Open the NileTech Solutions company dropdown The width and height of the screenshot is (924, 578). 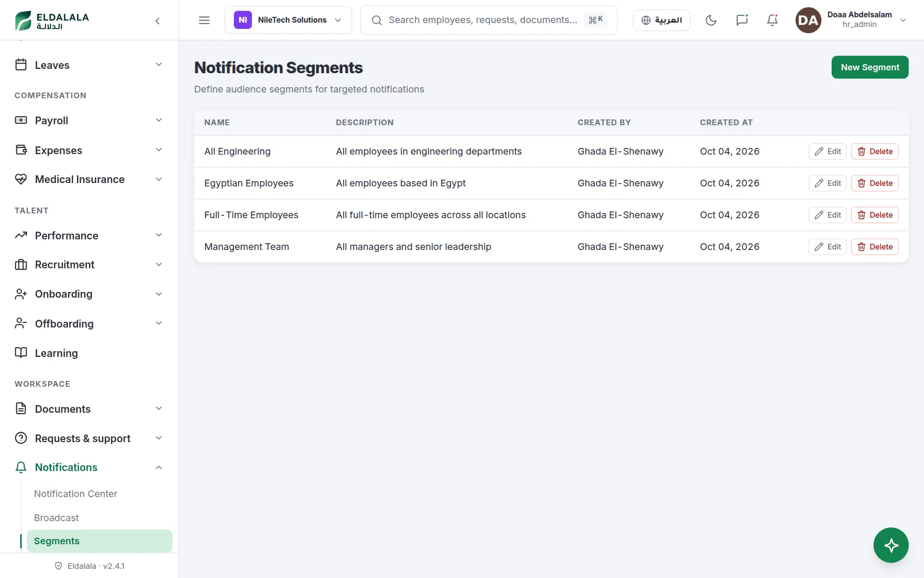pos(288,20)
